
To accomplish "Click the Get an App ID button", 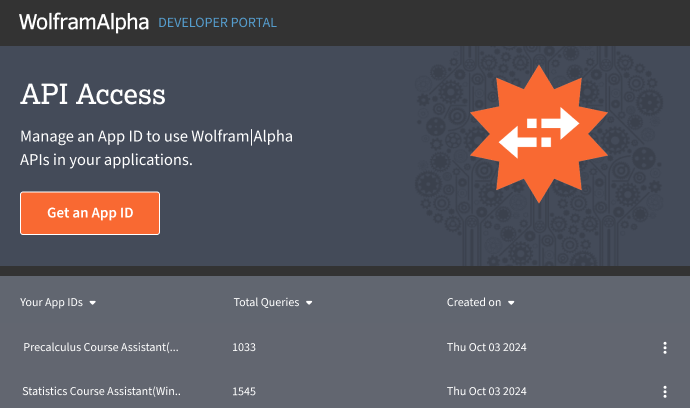I will point(90,213).
